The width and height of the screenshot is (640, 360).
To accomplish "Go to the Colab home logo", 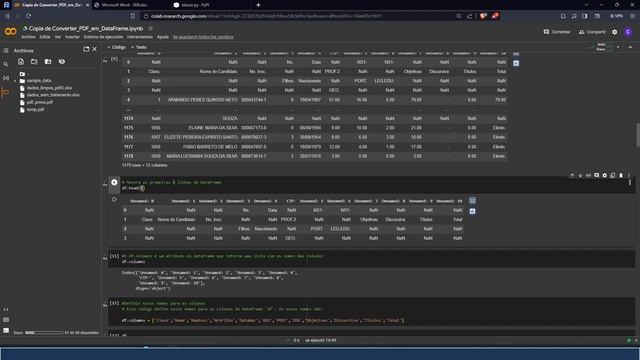I will (10, 32).
